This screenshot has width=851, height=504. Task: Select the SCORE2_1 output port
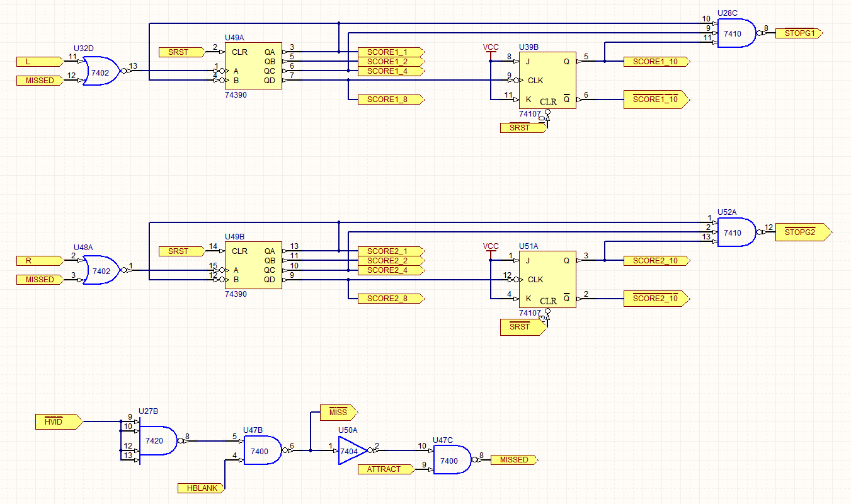pyautogui.click(x=391, y=251)
